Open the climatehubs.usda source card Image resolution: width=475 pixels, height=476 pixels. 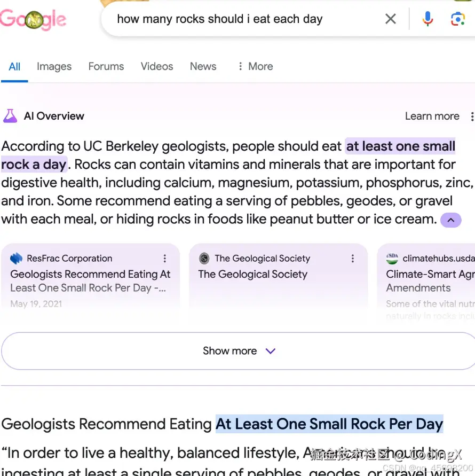(x=427, y=280)
